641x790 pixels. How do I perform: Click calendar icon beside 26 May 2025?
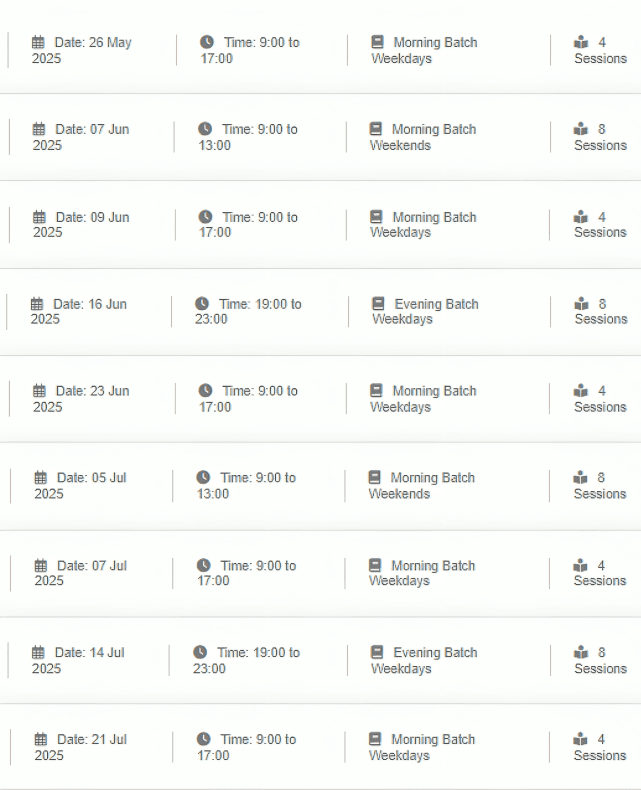coord(38,42)
